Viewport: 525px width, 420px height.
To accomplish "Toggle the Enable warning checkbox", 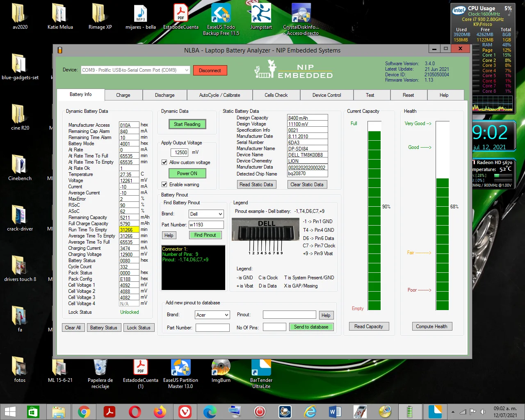I will (x=164, y=185).
